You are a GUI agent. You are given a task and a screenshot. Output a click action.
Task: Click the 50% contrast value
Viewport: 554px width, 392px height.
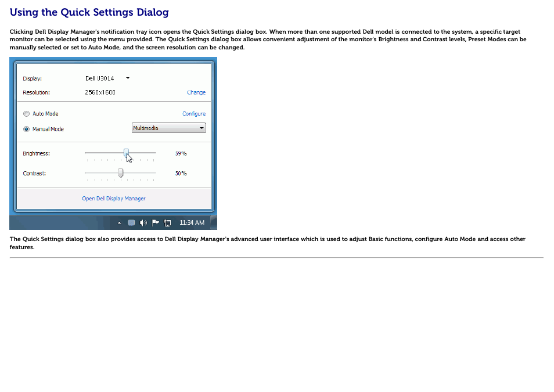pos(181,174)
